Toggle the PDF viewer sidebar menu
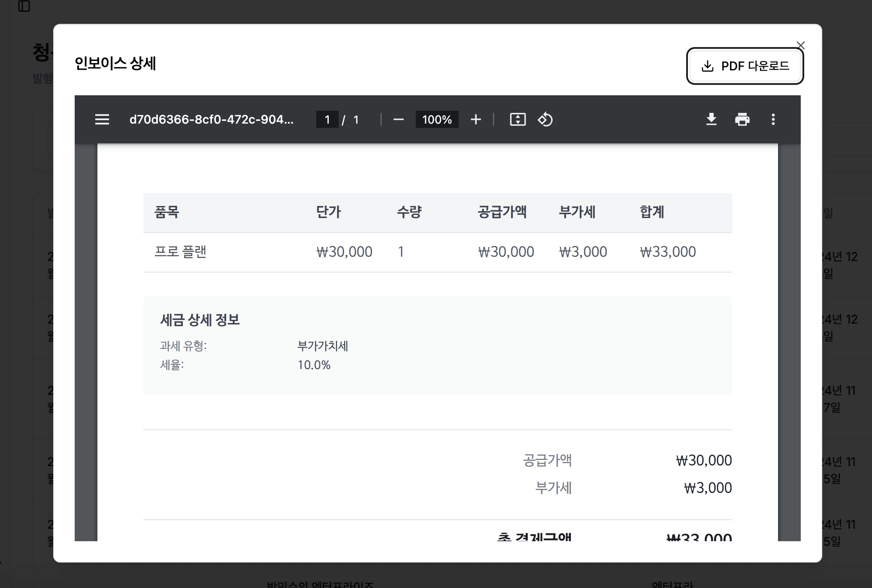Viewport: 872px width, 588px height. pyautogui.click(x=102, y=119)
